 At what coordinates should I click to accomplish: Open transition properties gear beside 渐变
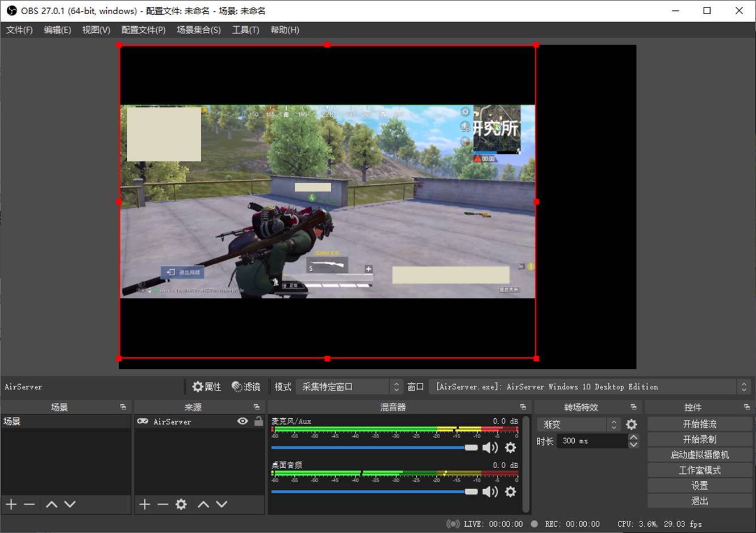[631, 424]
